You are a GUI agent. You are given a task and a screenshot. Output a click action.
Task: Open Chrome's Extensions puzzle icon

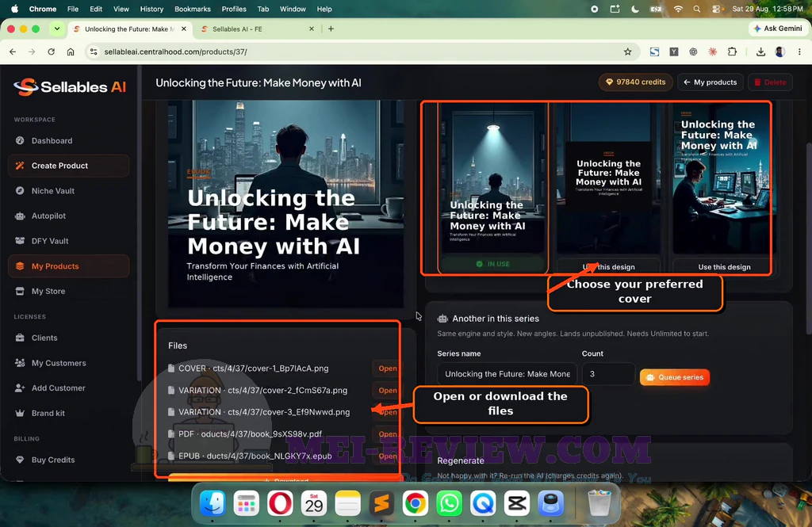click(732, 52)
